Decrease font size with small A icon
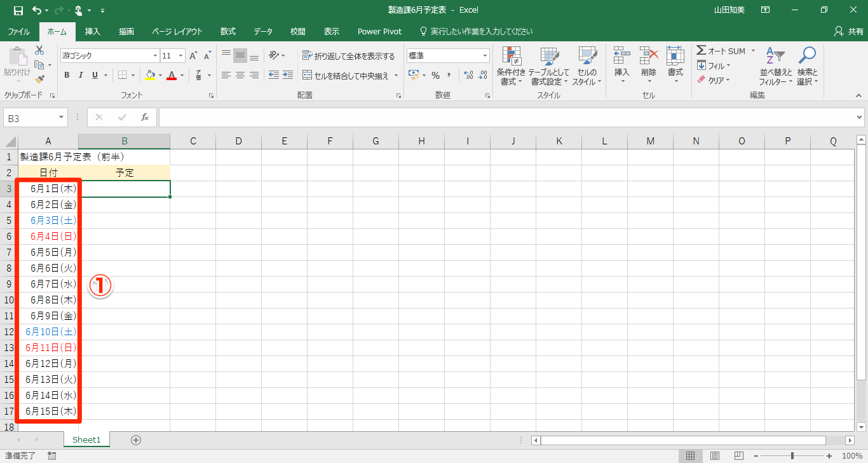The width and height of the screenshot is (868, 463). click(x=207, y=56)
